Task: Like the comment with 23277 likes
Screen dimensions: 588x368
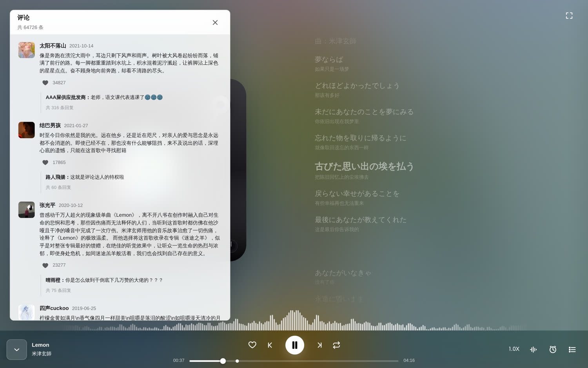Action: [45, 265]
